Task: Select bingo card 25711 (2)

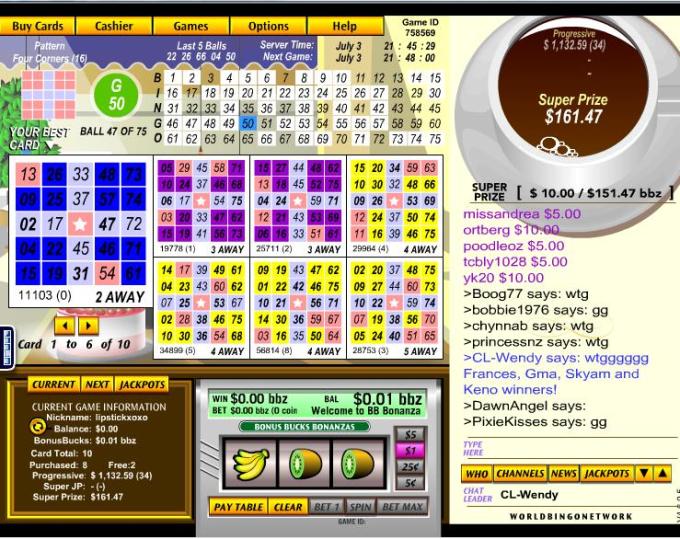Action: click(x=298, y=206)
